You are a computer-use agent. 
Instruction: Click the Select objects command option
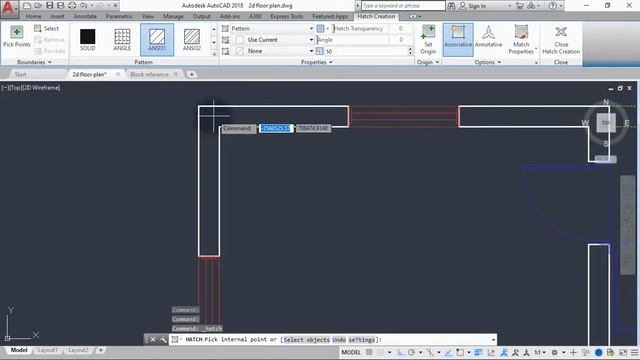pos(306,340)
